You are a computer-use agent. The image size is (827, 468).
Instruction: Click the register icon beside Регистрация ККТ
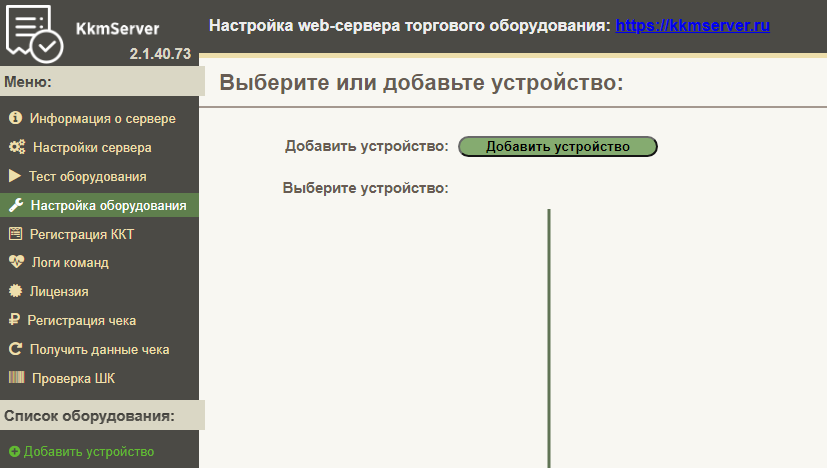tap(16, 234)
